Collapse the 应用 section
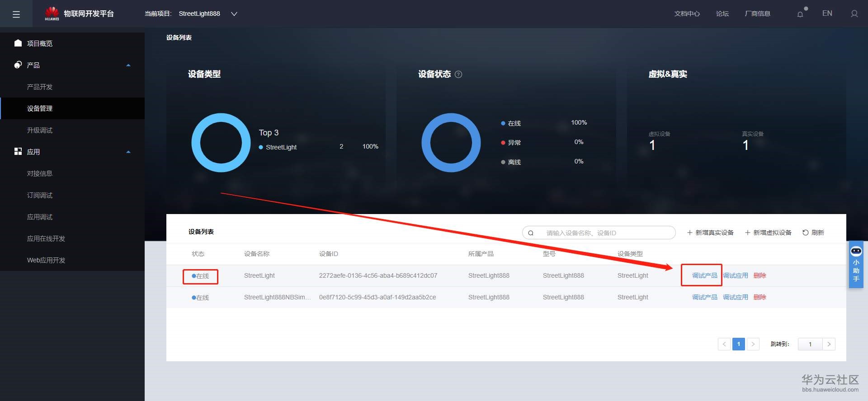Viewport: 868px width, 401px height. tap(128, 152)
